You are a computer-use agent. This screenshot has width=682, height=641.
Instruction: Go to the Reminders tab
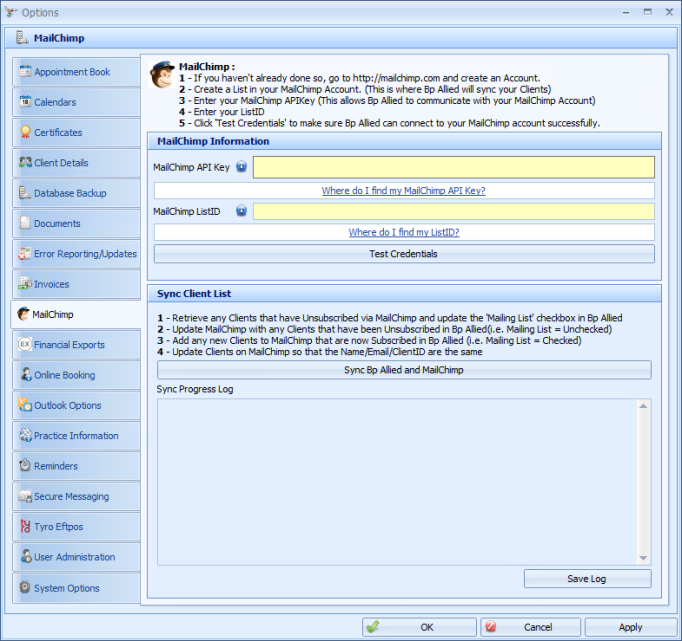click(x=76, y=466)
